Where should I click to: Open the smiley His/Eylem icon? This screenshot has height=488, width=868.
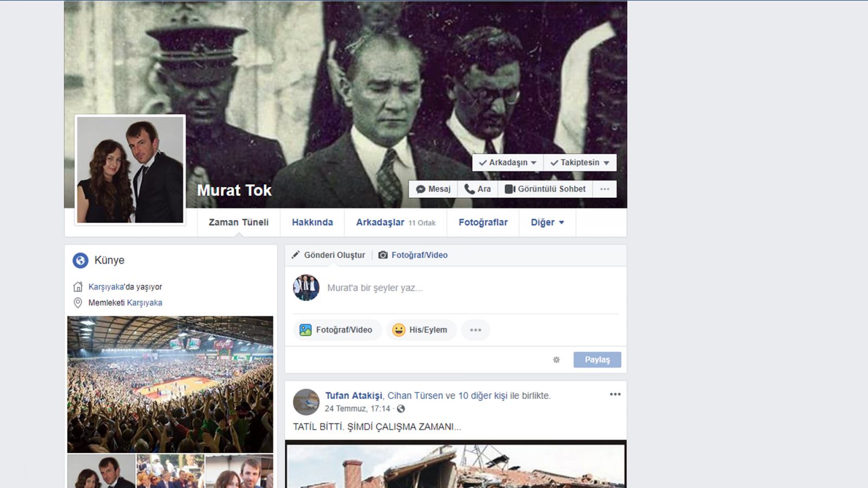398,330
